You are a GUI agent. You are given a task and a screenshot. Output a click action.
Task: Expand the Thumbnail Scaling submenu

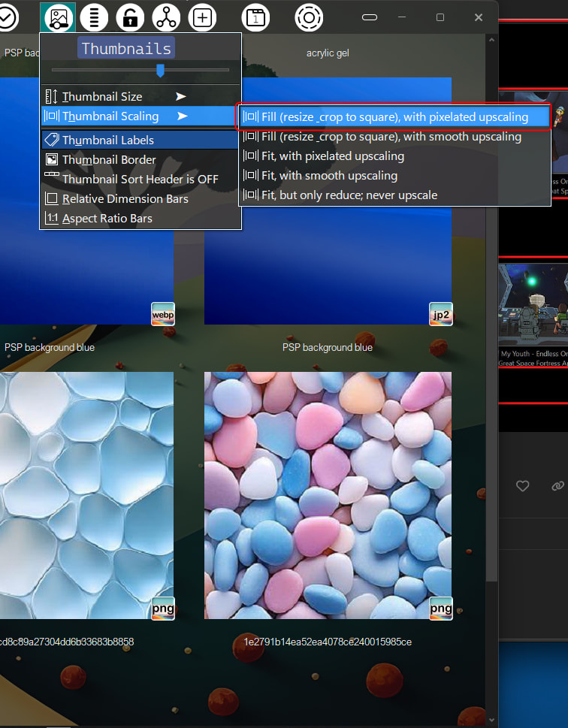coord(110,116)
